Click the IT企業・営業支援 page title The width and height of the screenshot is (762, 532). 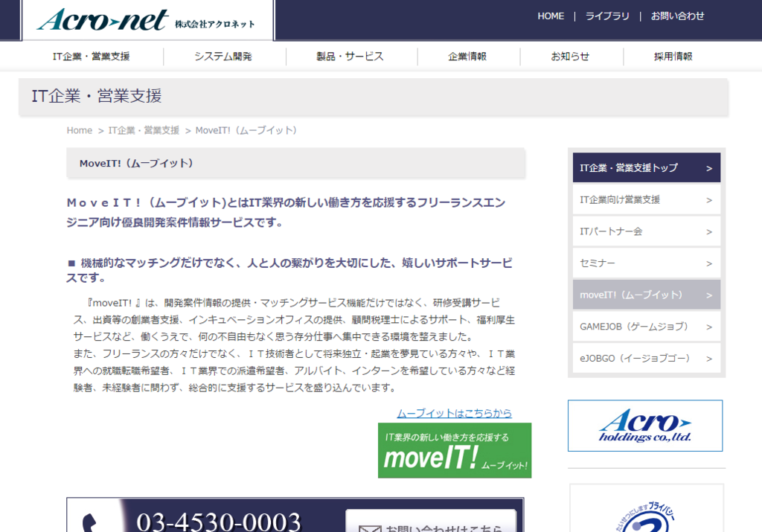pos(96,96)
